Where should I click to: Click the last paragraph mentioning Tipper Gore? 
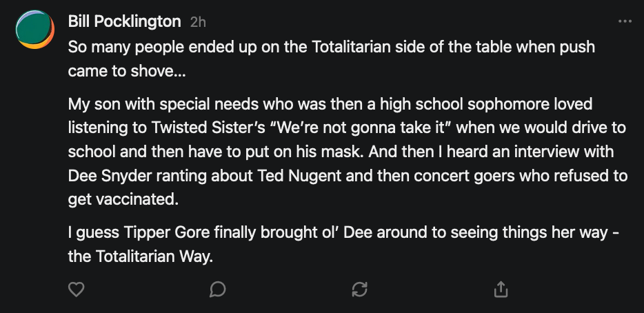pos(343,244)
